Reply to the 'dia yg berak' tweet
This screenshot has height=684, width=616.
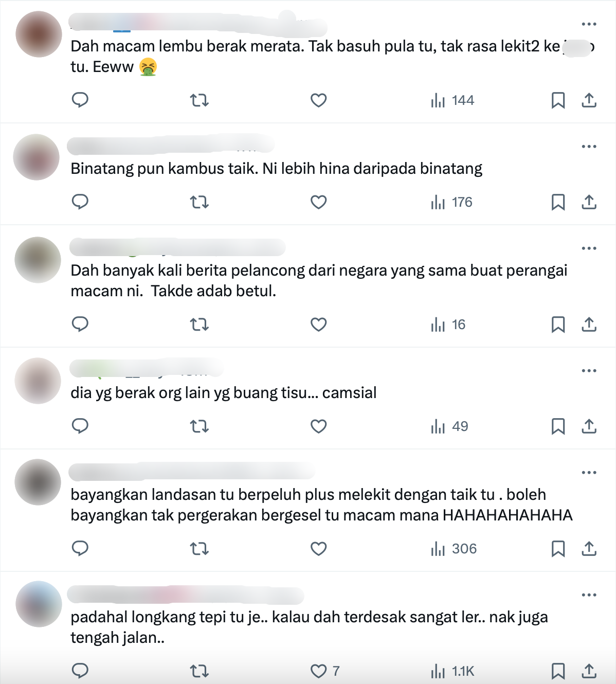click(80, 426)
